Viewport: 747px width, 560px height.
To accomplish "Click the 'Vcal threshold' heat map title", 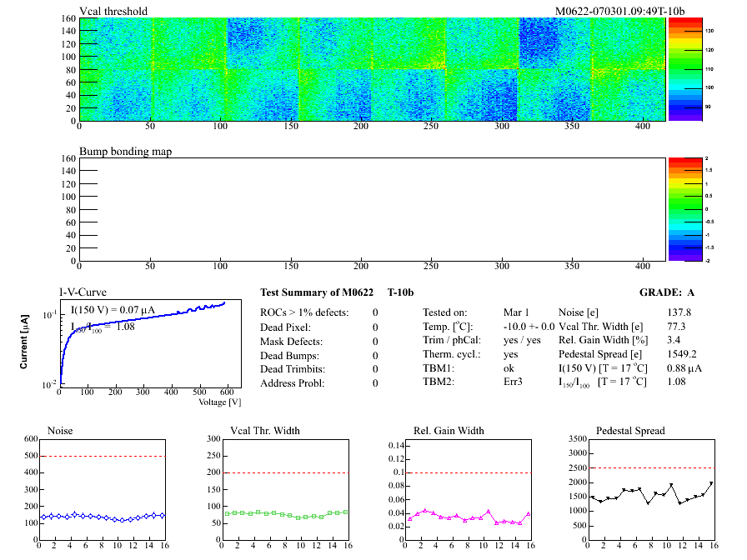I will [x=113, y=11].
